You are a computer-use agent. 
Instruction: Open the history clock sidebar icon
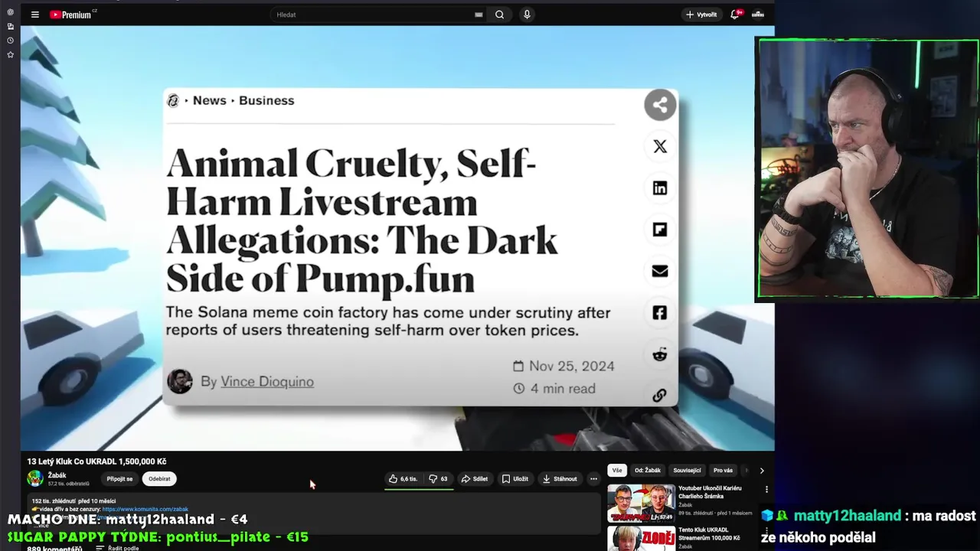(10, 41)
